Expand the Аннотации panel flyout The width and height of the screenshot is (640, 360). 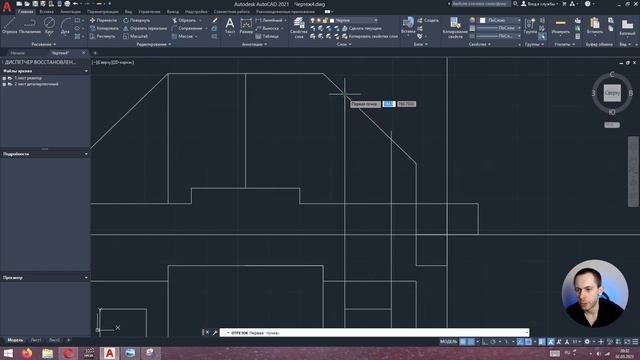(x=254, y=44)
